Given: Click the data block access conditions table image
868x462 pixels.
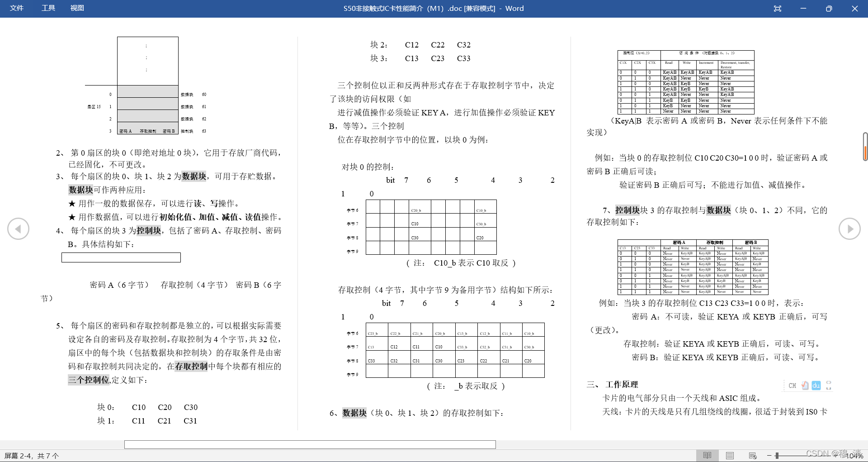Looking at the screenshot, I should click(686, 82).
